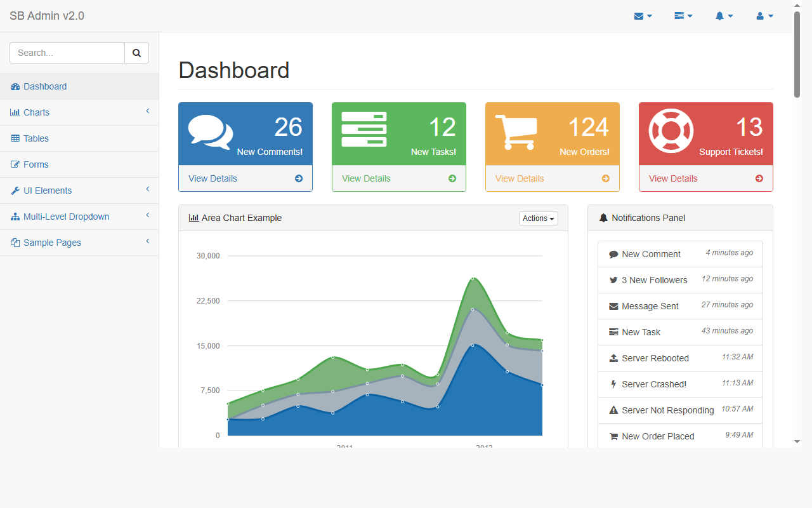812x508 pixels.
Task: Open the New Order Placed notification
Action: pyautogui.click(x=680, y=436)
